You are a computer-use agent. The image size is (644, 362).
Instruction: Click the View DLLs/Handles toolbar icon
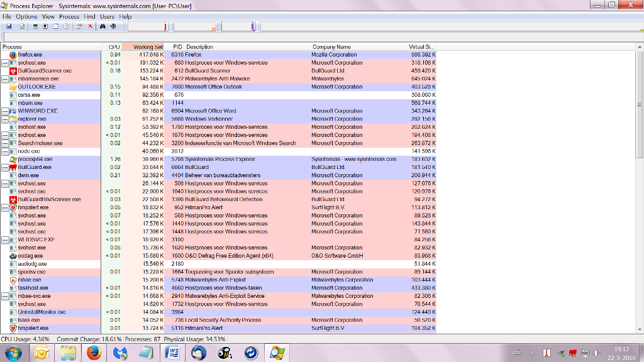[66, 26]
